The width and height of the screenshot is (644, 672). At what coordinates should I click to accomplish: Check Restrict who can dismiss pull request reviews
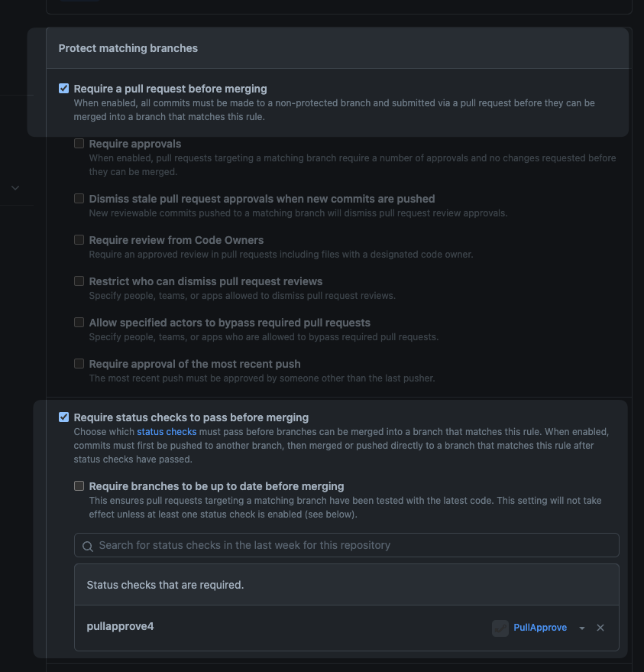79,281
